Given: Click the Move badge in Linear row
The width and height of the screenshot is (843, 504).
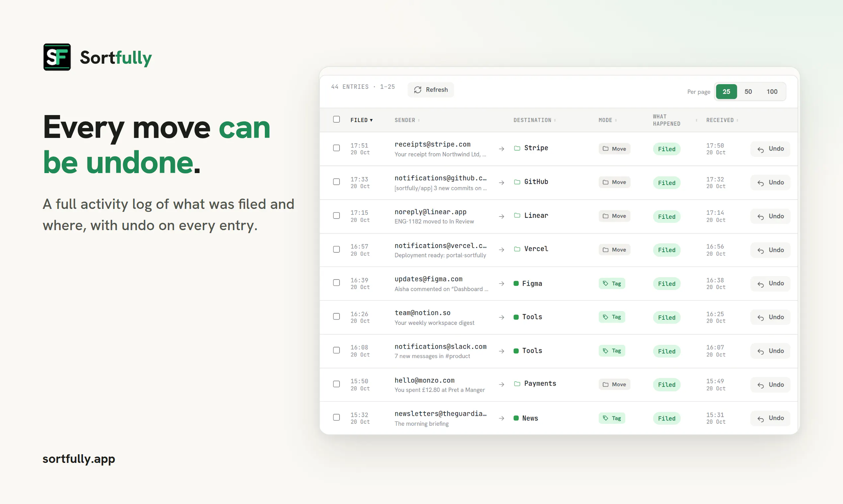Looking at the screenshot, I should [x=614, y=216].
